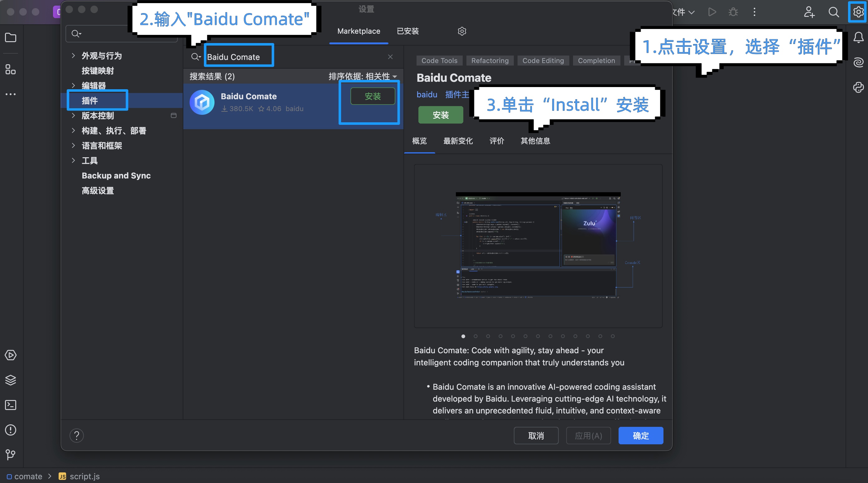Viewport: 868px width, 483px height.
Task: Click the Code Editing tag
Action: click(x=543, y=61)
